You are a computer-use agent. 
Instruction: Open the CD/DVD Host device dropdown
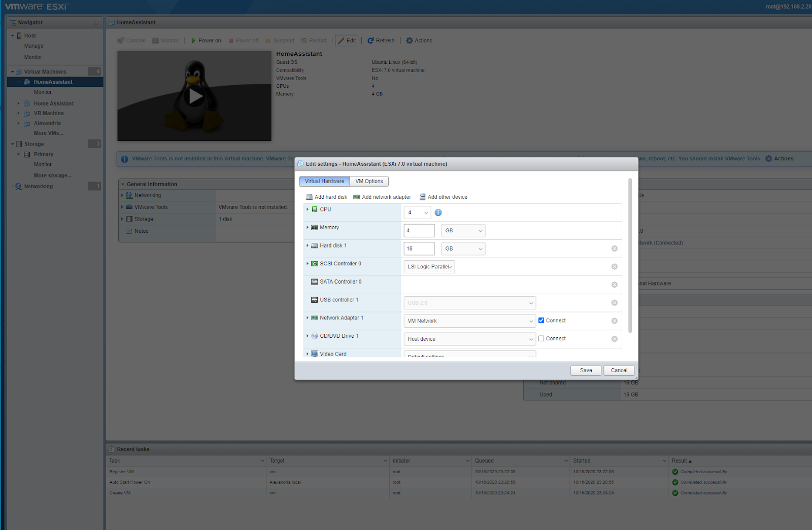[x=470, y=339]
